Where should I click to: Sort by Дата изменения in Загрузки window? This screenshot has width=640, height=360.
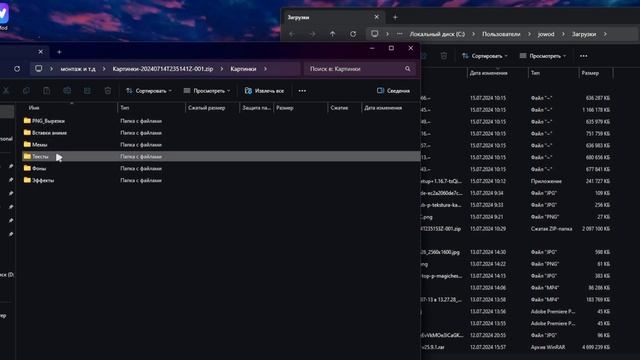489,73
